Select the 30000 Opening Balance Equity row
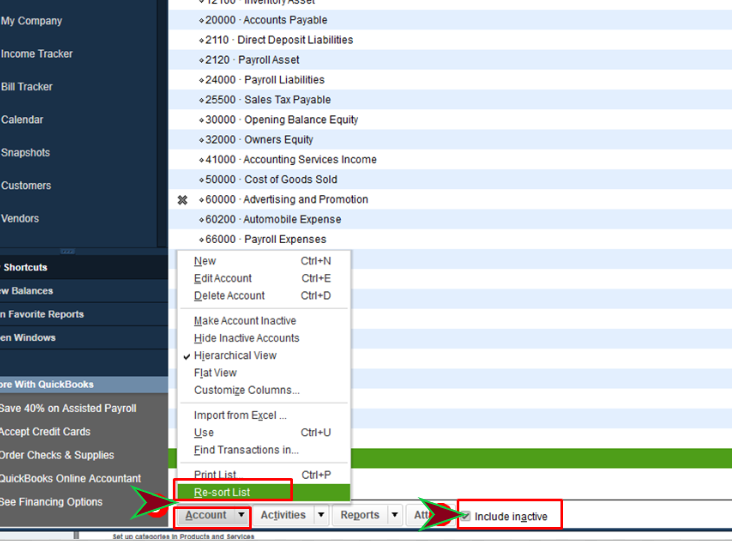Screen dimensions: 732x541 [450, 120]
